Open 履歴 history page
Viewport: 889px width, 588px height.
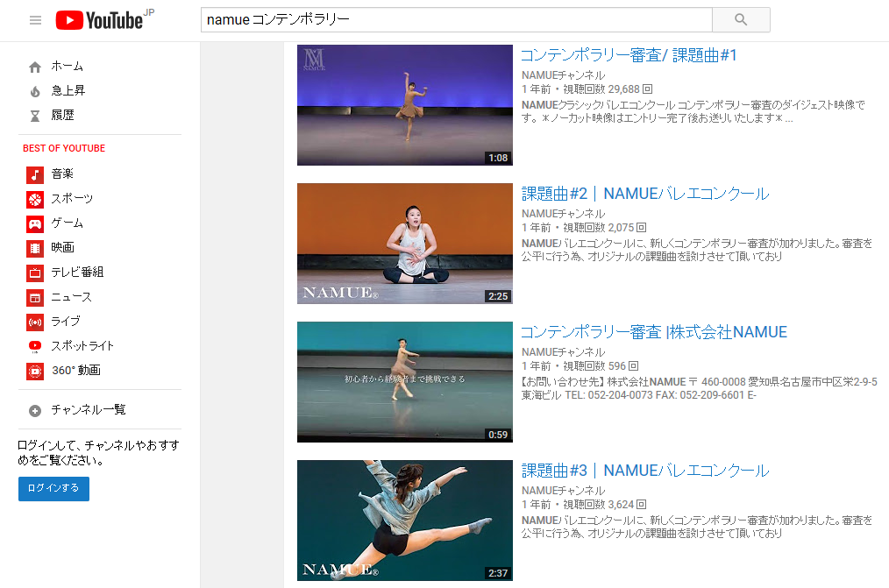(62, 115)
